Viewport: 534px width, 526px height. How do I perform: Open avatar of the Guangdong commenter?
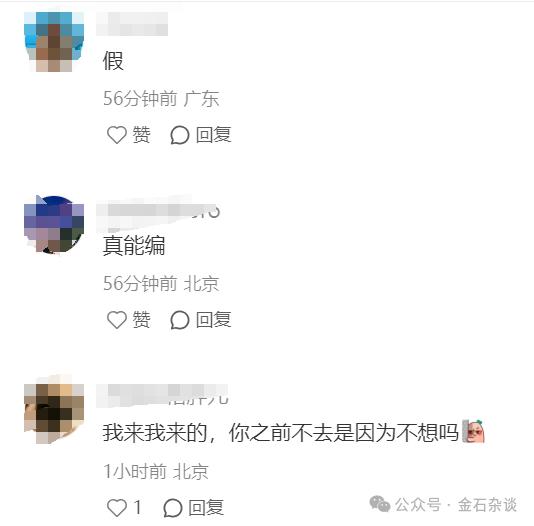[54, 42]
